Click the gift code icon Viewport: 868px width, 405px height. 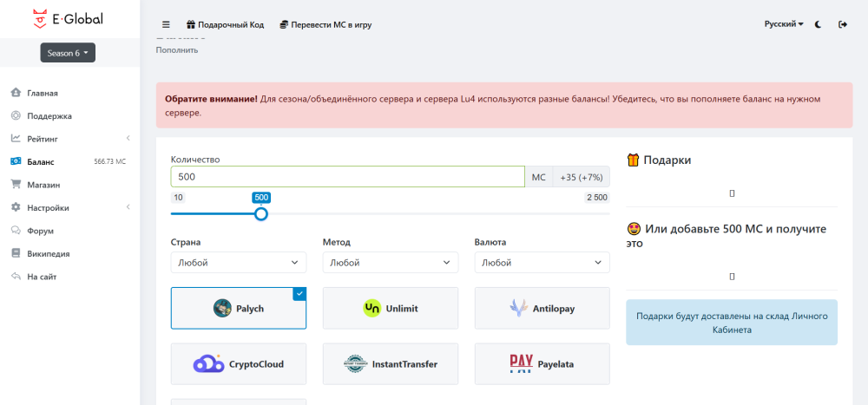(x=191, y=24)
